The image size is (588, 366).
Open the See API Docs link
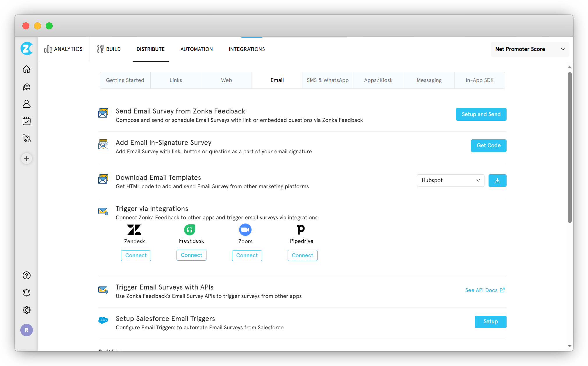(x=484, y=290)
